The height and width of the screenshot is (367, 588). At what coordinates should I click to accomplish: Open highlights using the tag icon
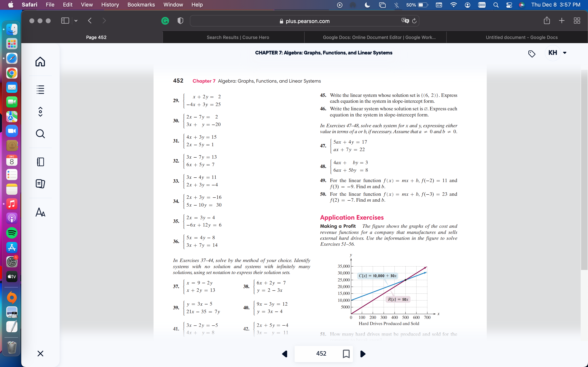click(x=532, y=54)
